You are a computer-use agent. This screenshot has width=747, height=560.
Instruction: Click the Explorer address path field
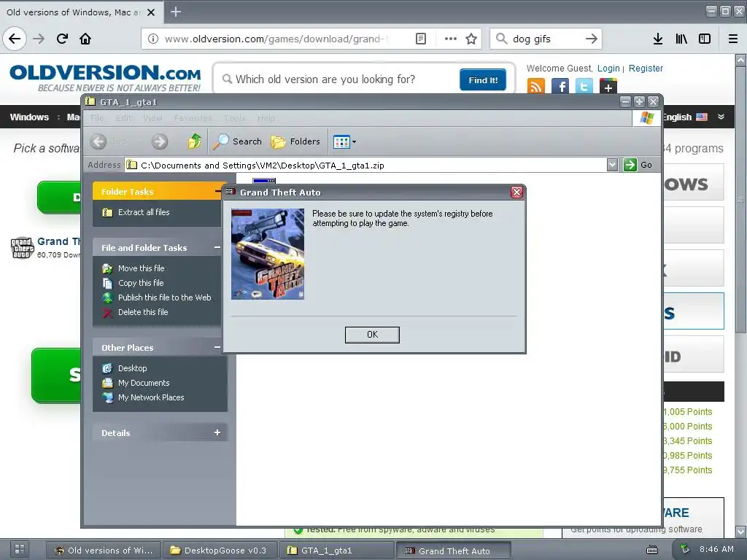tap(365, 166)
